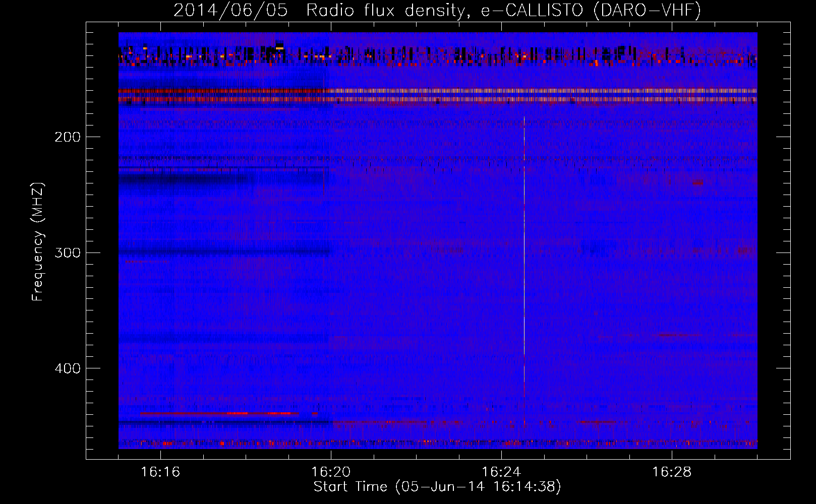
Task: Click the white vertical spike in the spectrogram
Action: pyautogui.click(x=524, y=257)
